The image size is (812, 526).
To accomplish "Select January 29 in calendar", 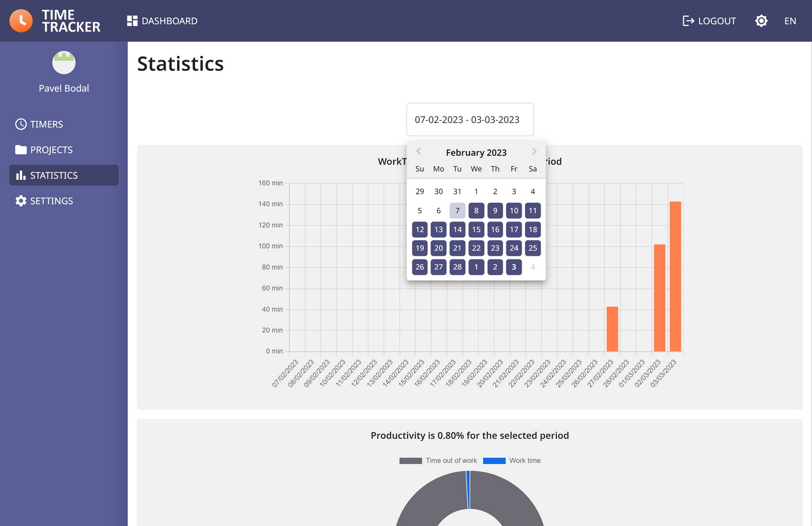I will tap(420, 191).
